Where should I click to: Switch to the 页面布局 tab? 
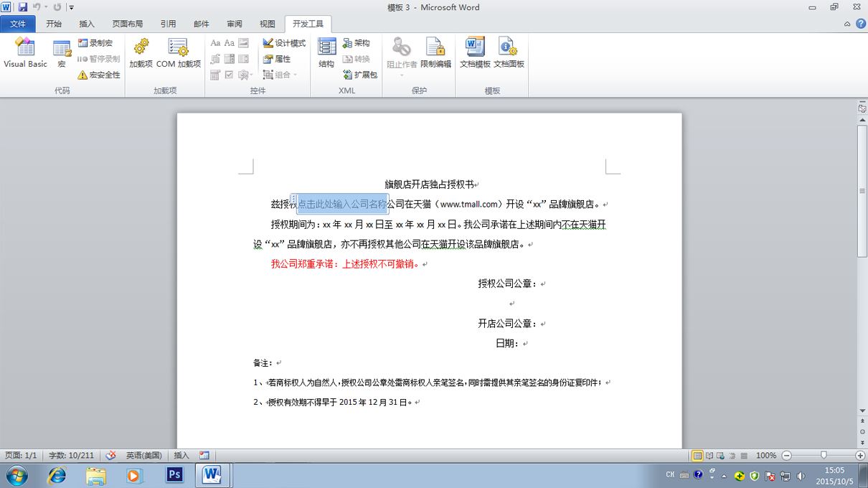click(x=128, y=24)
